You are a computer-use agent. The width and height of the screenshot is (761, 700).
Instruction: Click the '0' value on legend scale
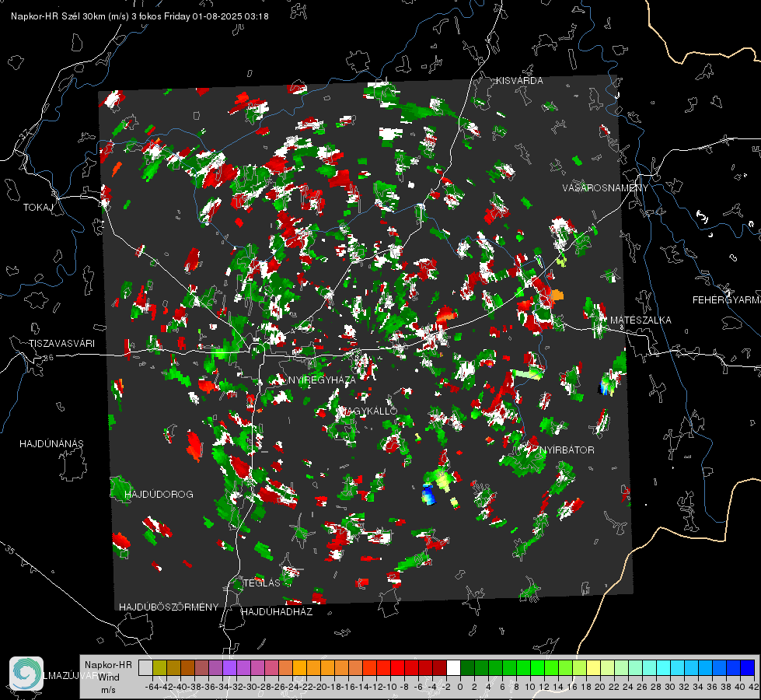460,687
